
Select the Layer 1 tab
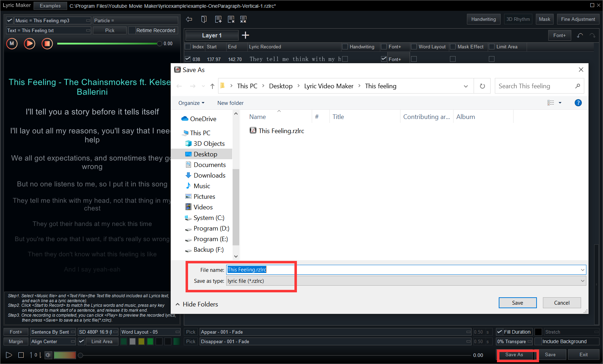[x=212, y=35]
